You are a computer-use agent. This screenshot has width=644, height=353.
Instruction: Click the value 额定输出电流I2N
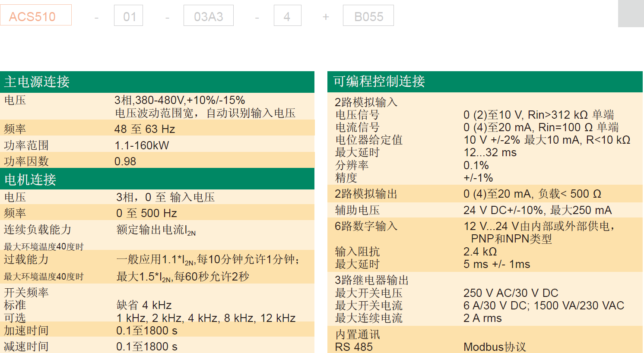coord(156,230)
